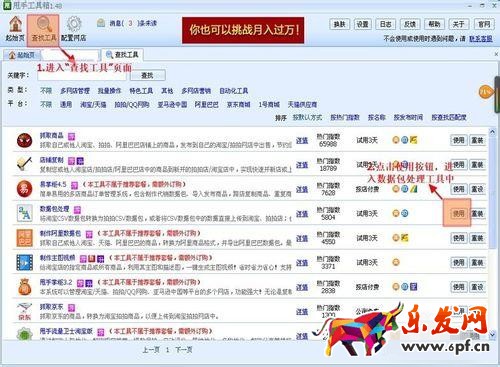Screen dimensions: 500x367
Task: Click the 抓取商品 tool icon
Action: (x=25, y=140)
